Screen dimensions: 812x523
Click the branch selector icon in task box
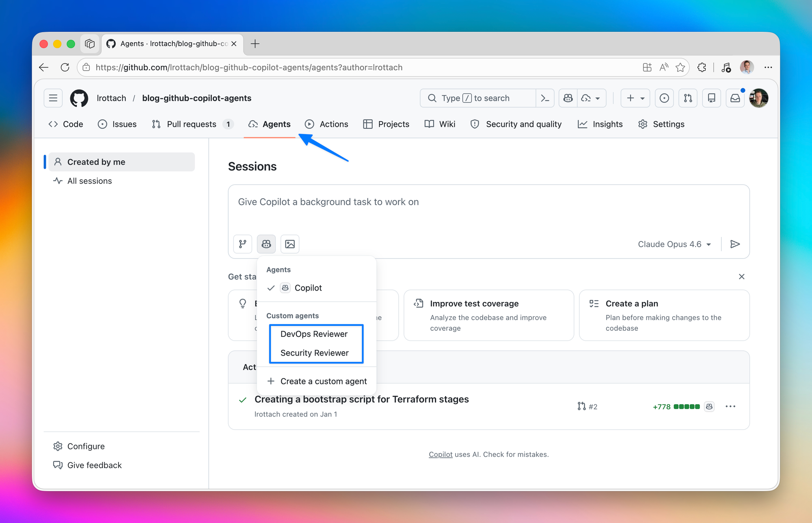[x=242, y=244]
